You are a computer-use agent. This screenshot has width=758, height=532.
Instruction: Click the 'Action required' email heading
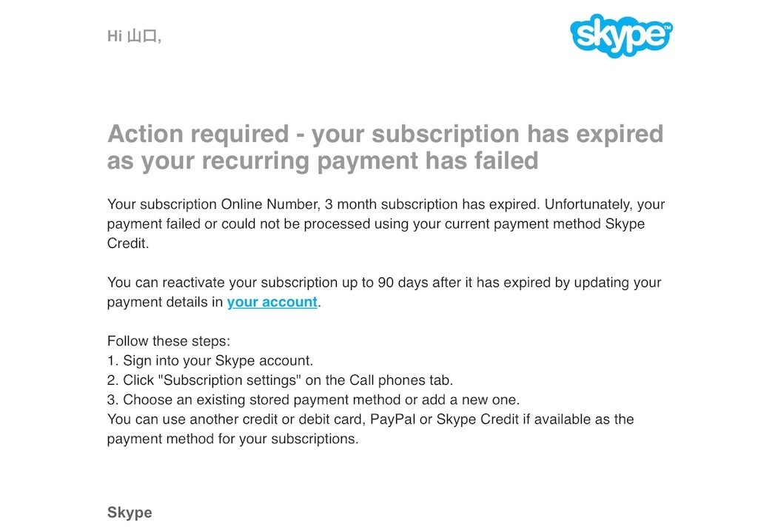(385, 147)
